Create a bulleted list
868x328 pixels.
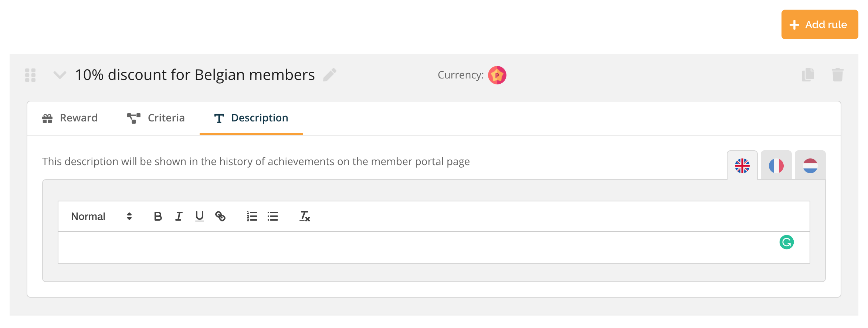click(273, 216)
